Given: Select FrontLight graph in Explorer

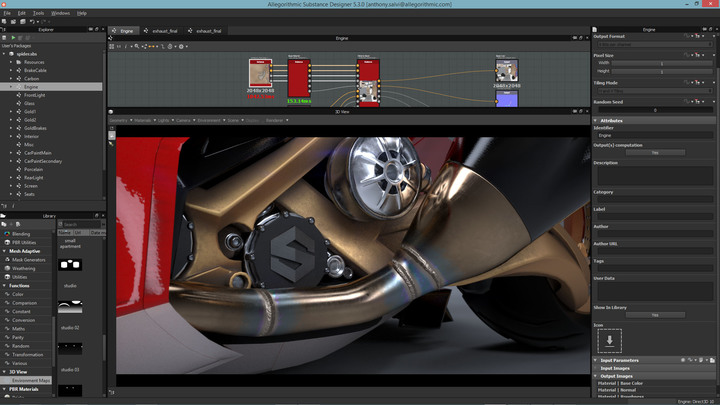Looking at the screenshot, I should pos(34,95).
